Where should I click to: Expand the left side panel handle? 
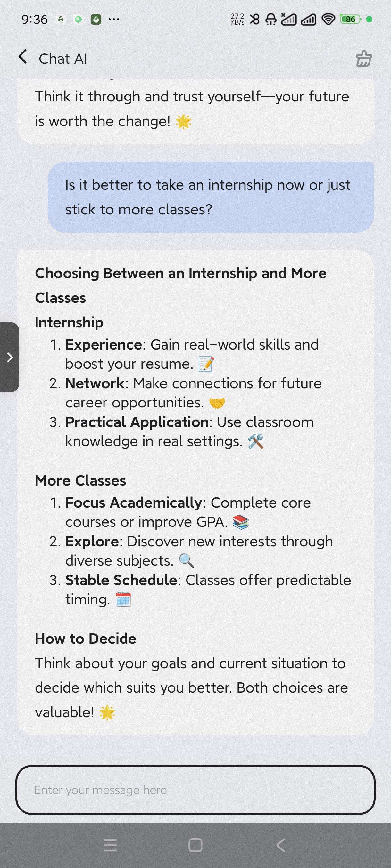[x=9, y=357]
